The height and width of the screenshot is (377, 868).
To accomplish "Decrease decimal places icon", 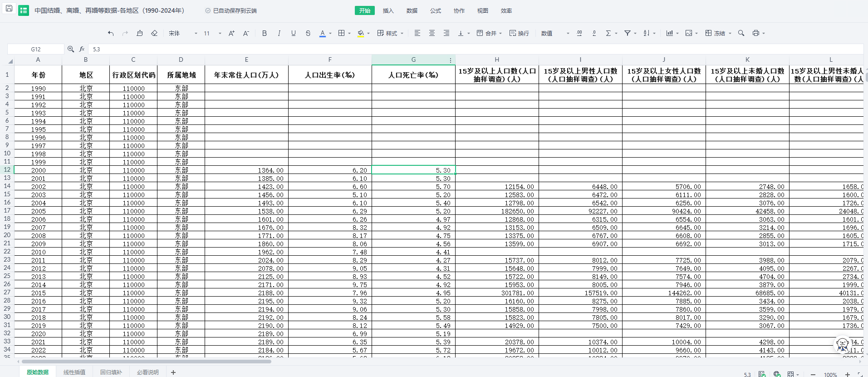I will (594, 33).
